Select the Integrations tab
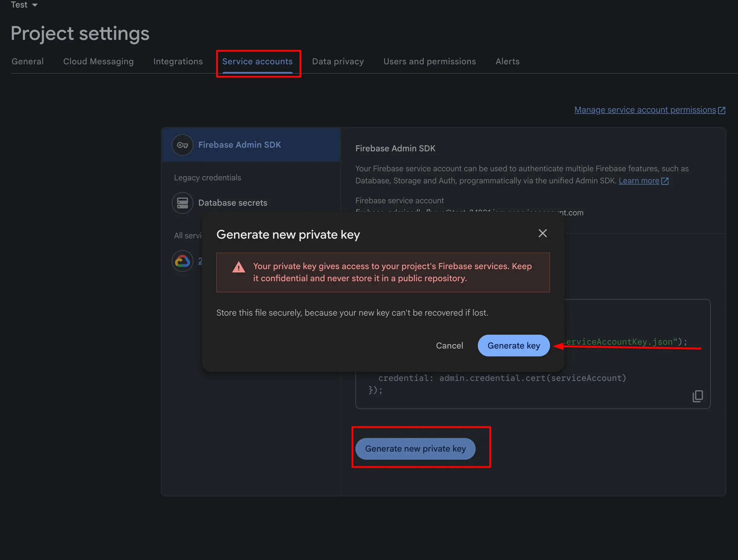This screenshot has height=560, width=738. click(178, 61)
